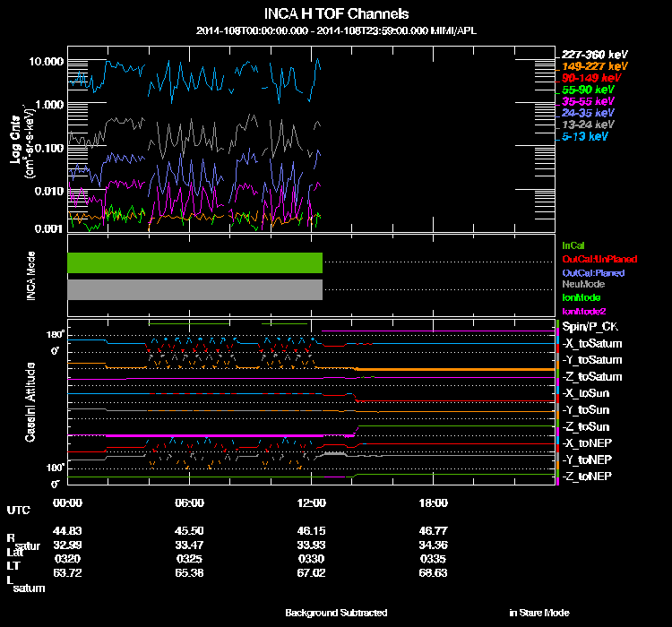Click the INCA H TOF Channels title

coord(336,13)
